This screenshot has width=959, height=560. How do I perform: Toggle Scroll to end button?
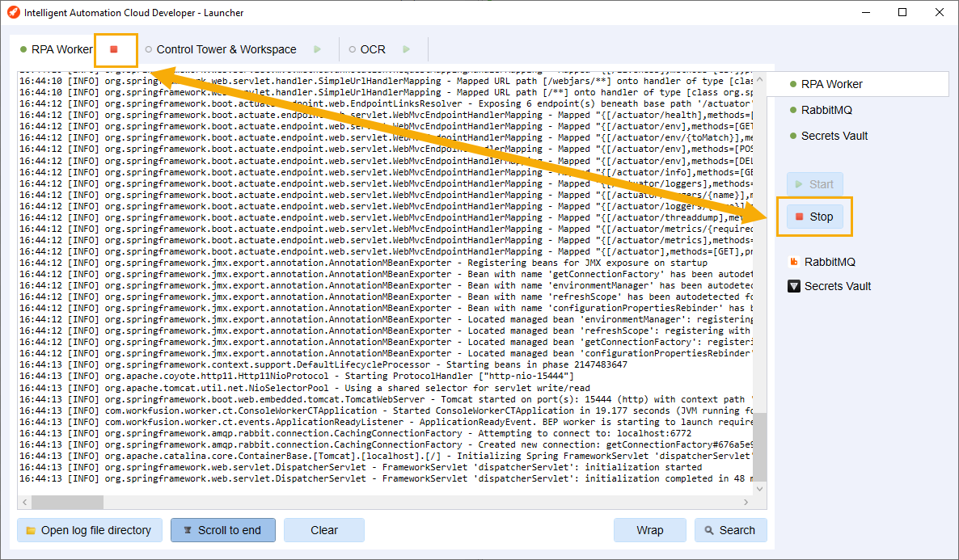point(223,530)
